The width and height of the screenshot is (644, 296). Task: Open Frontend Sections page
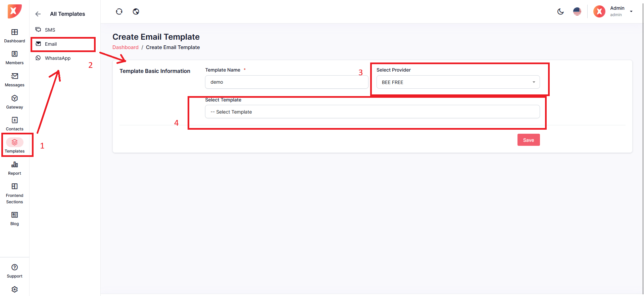tap(14, 194)
